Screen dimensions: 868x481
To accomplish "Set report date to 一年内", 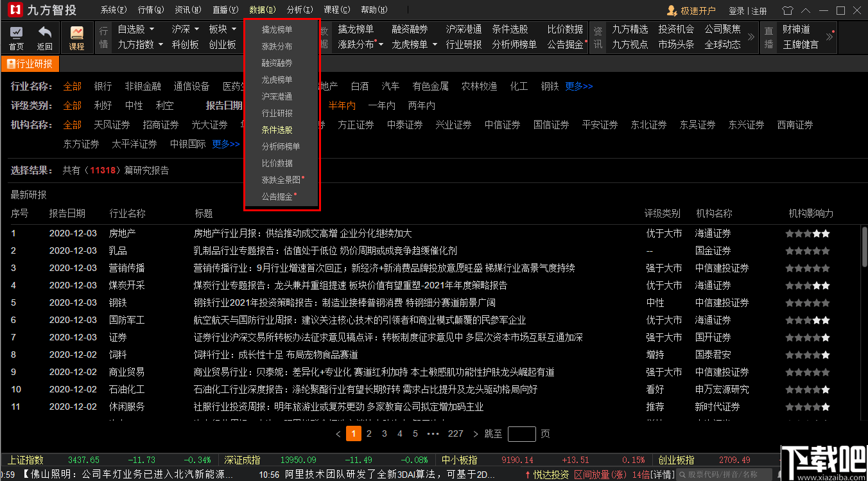I will (382, 105).
